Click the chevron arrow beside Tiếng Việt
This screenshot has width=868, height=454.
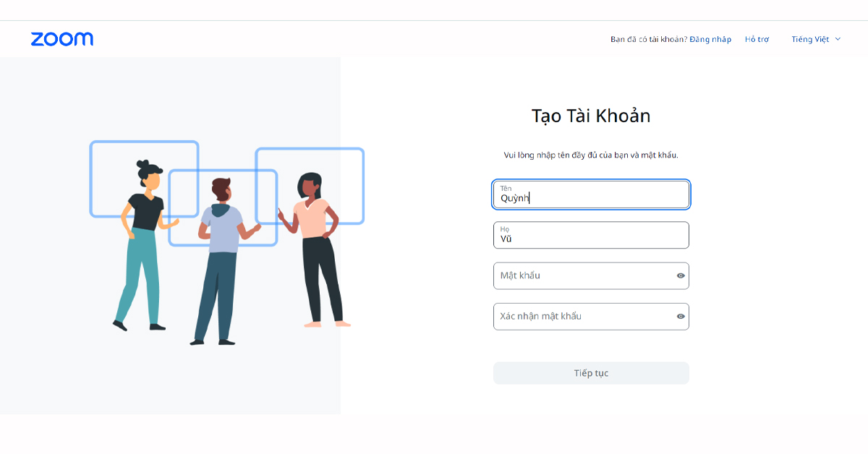[838, 39]
